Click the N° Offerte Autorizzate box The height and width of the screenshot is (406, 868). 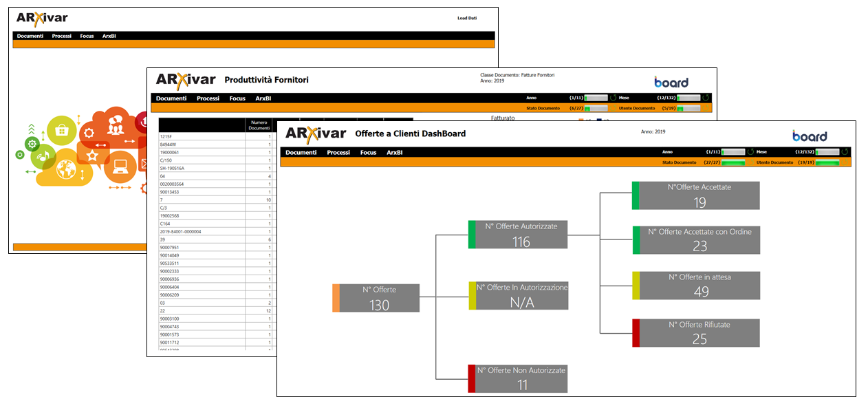pyautogui.click(x=521, y=235)
